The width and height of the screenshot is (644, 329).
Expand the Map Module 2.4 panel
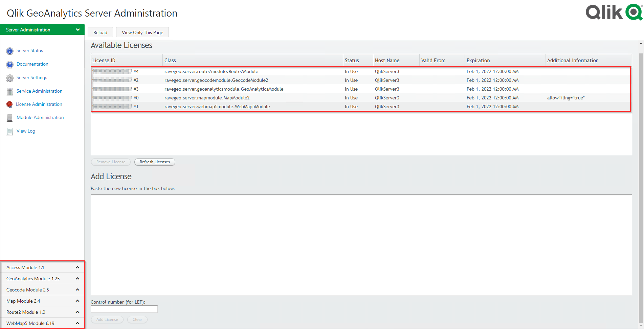point(77,301)
